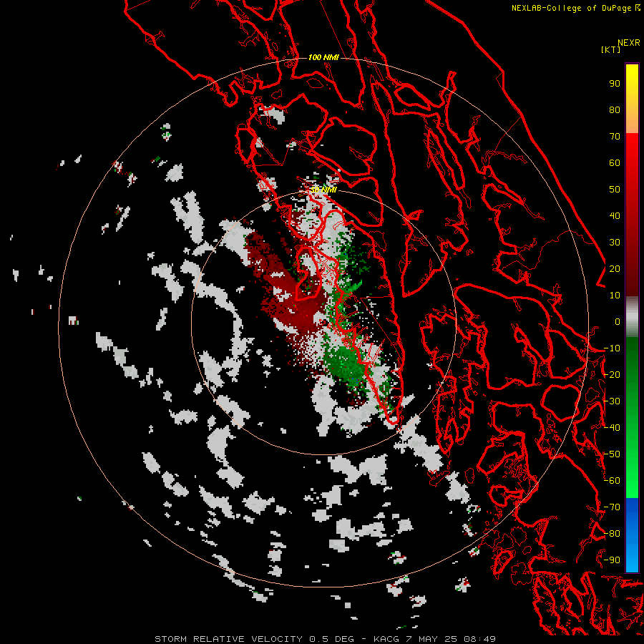The width and height of the screenshot is (644, 644).
Task: Click the -90 value on velocity scale
Action: click(x=612, y=560)
